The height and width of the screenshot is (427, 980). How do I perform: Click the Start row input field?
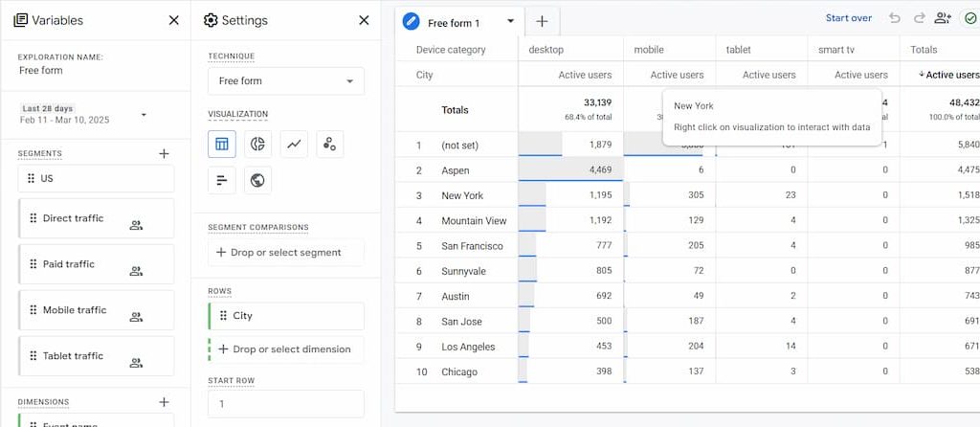[x=285, y=404]
